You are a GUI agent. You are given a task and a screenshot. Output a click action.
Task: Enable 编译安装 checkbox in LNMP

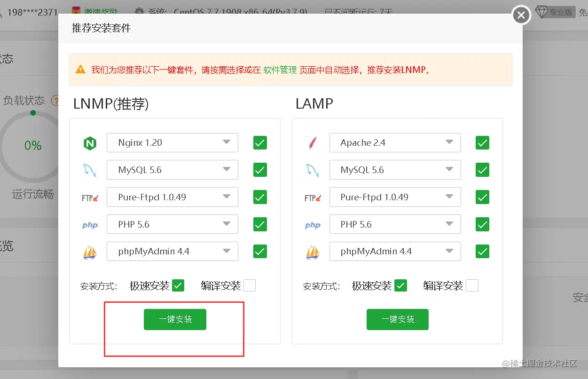pos(250,285)
